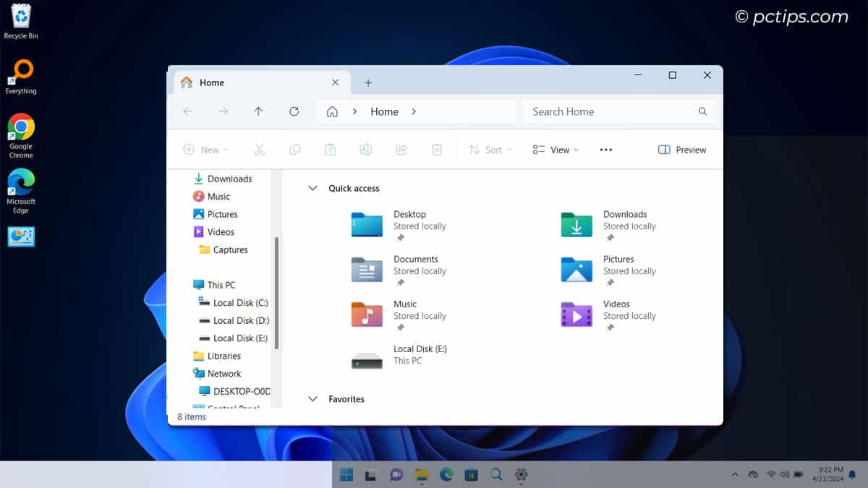Viewport: 868px width, 488px height.
Task: Click the Delete icon
Action: [436, 149]
